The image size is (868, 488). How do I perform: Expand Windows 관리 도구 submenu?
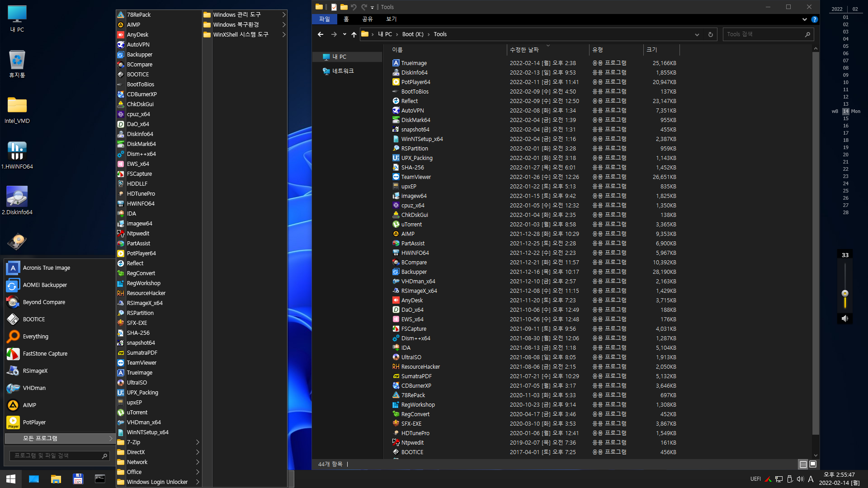pos(245,15)
